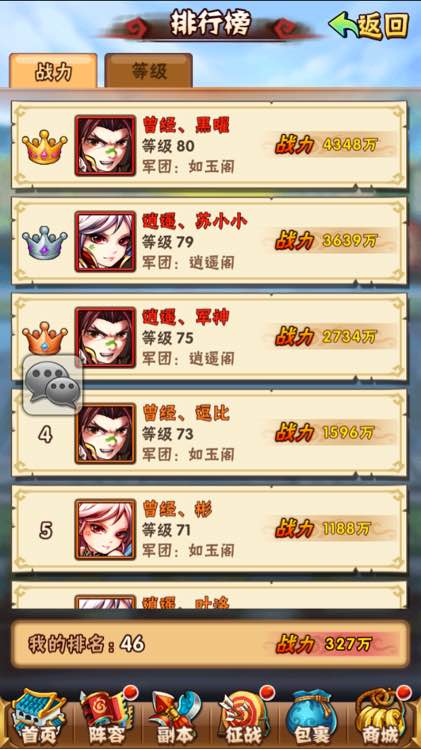The image size is (421, 750).
Task: Click the bronze crown rank icon
Action: coord(44,338)
